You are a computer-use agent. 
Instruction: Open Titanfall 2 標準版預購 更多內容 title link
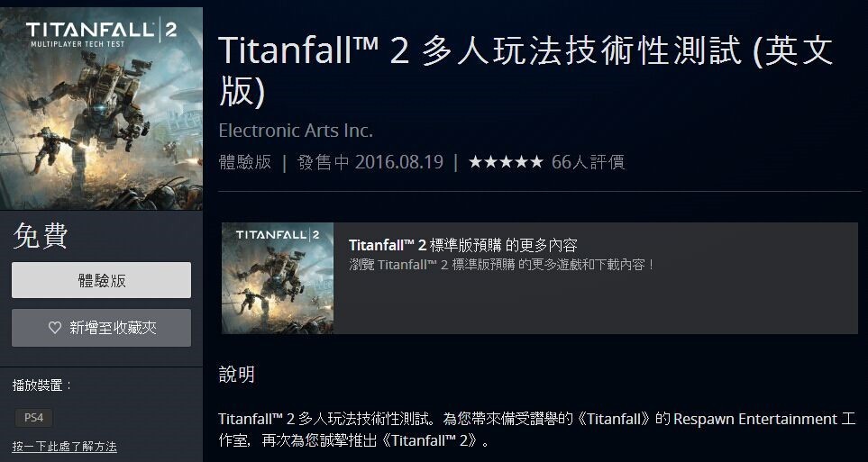tap(462, 245)
